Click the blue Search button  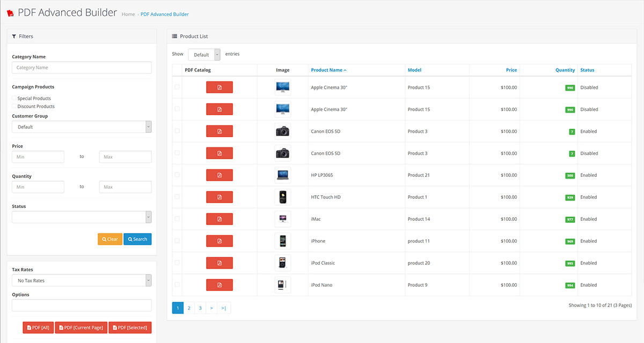pyautogui.click(x=137, y=239)
